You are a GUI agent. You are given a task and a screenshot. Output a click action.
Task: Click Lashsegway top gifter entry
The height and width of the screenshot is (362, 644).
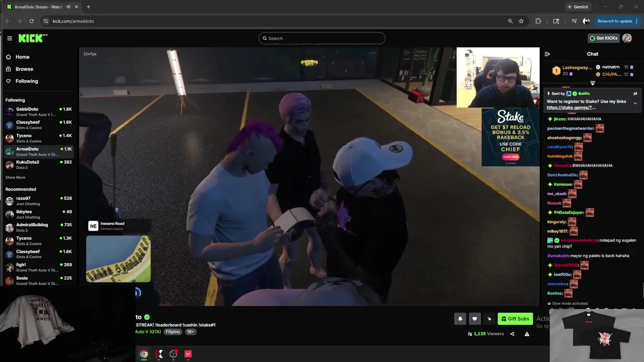(x=572, y=70)
